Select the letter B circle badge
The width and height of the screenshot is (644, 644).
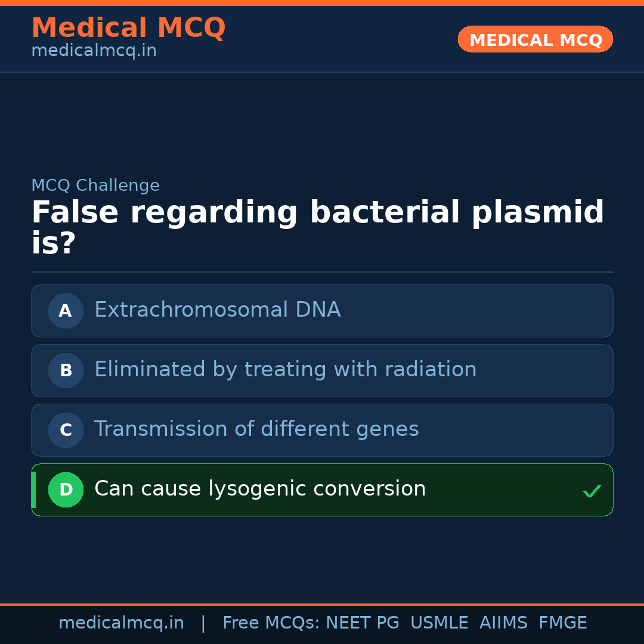(x=66, y=370)
